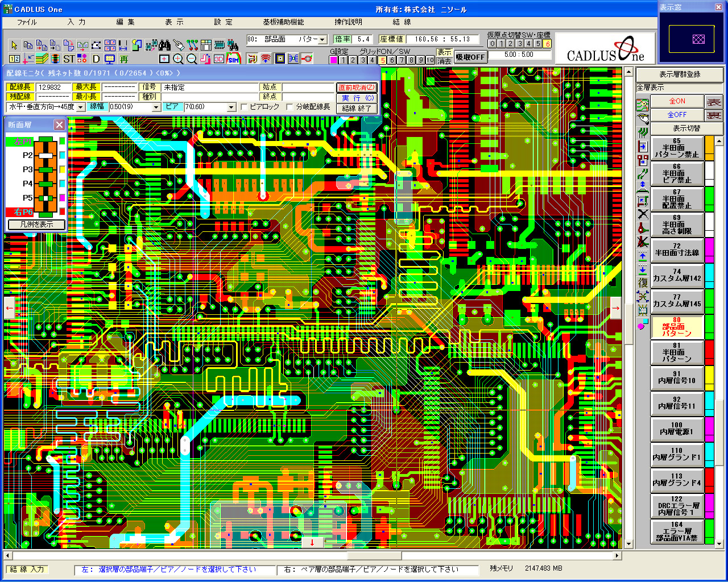Open the 3D view icon

[x=219, y=59]
